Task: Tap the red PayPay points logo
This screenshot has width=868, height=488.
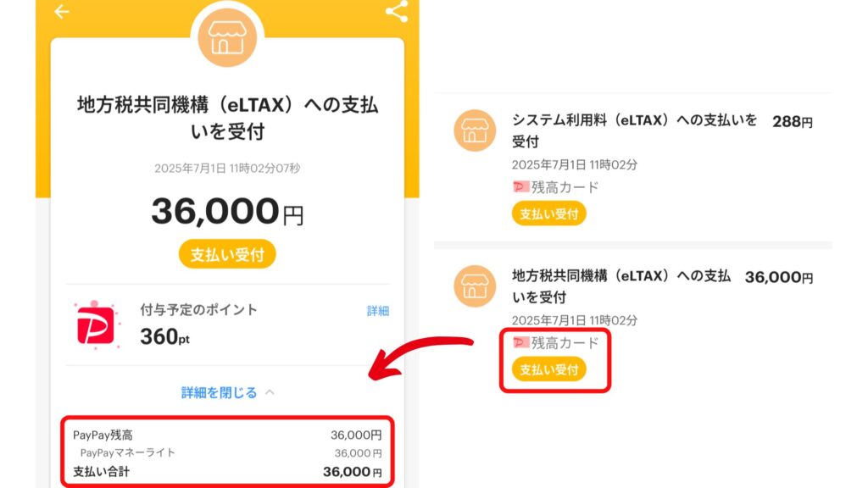Action: point(95,326)
